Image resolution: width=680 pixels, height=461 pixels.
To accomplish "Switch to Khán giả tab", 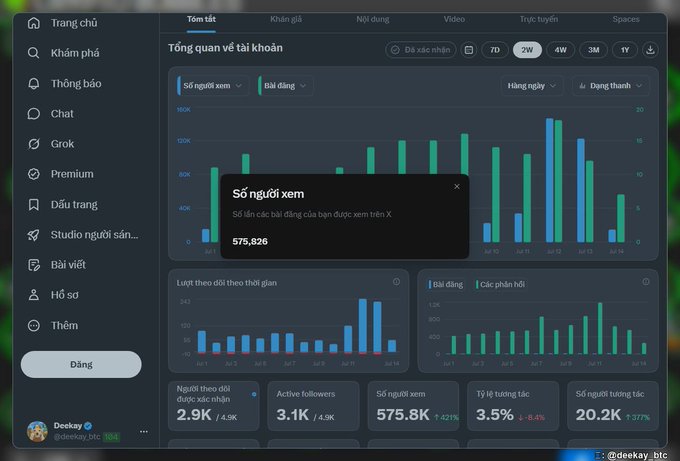I will coord(286,19).
